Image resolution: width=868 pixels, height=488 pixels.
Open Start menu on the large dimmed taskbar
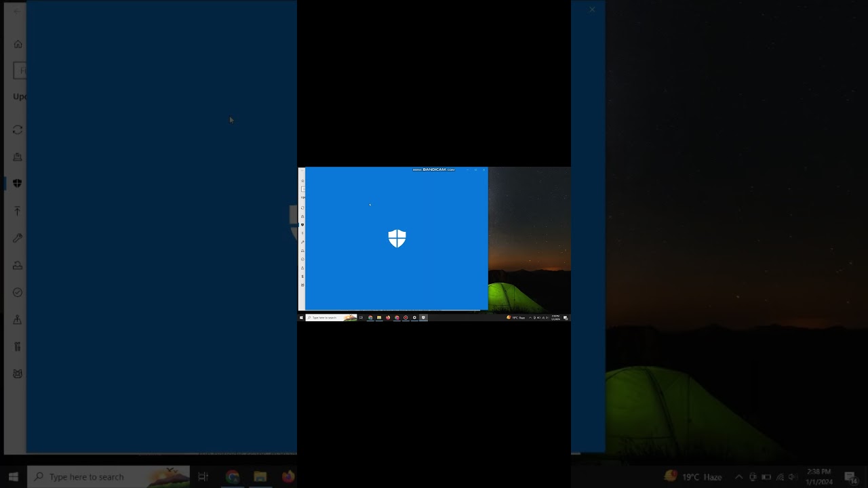(x=14, y=476)
